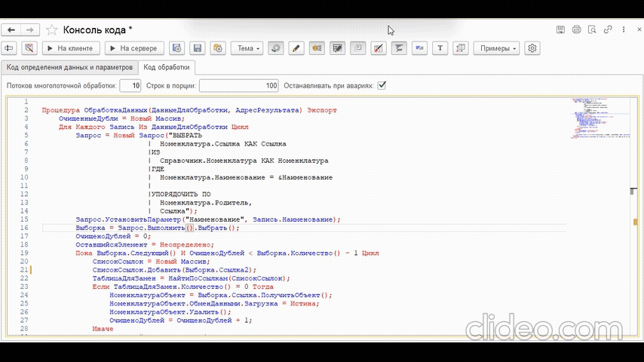Click line Если ТаблицаДляЗамен.Количество() = 0 Тогда
Image resolution: width=644 pixels, height=362 pixels.
pyautogui.click(x=182, y=287)
